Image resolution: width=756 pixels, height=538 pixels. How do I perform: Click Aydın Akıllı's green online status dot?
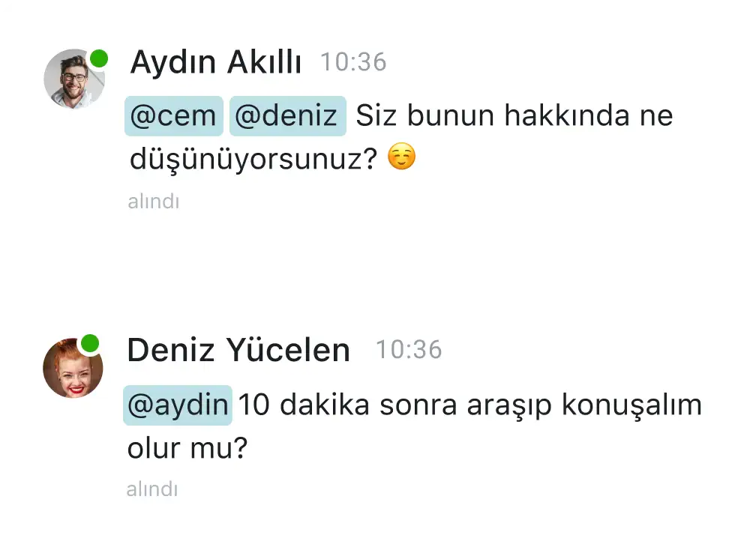(99, 58)
